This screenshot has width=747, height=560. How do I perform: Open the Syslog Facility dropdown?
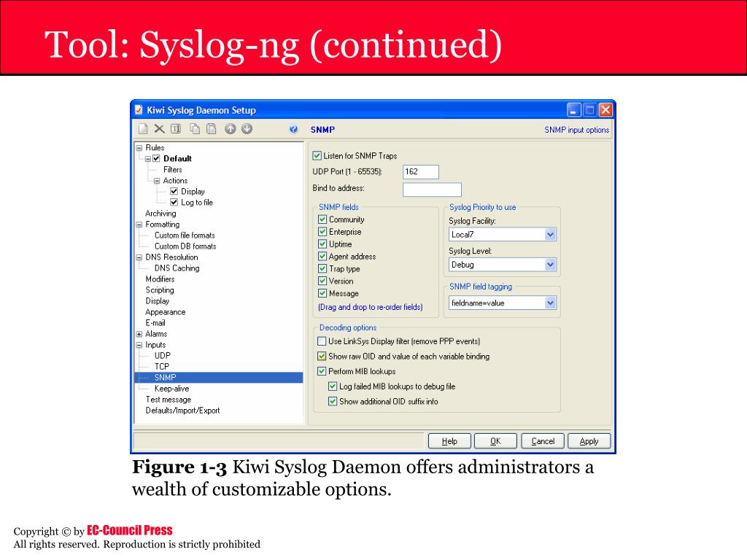550,234
